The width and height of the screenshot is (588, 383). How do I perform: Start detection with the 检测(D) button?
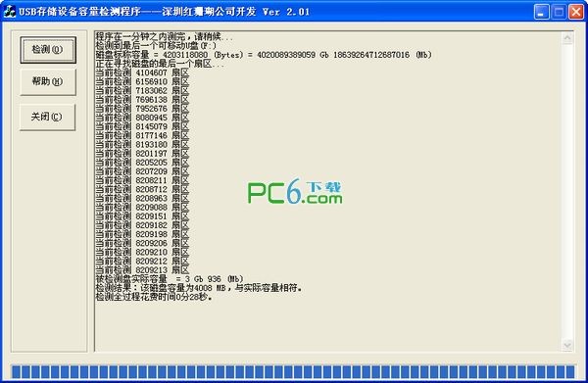tap(48, 50)
